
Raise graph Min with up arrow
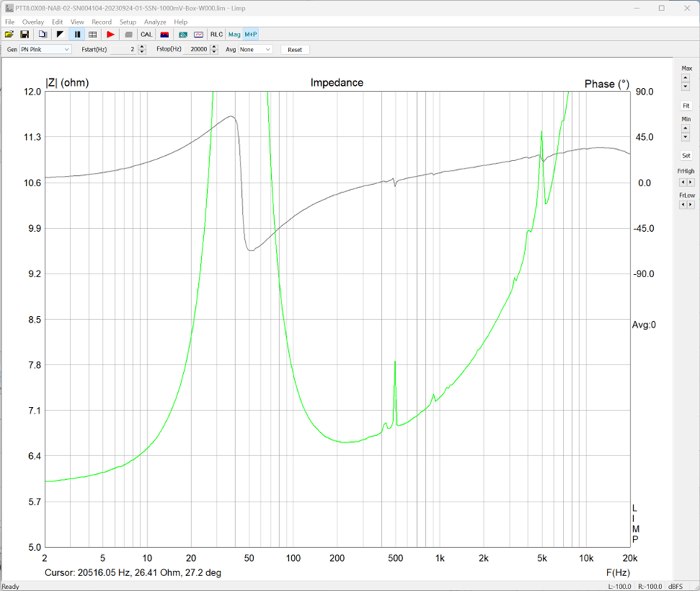tap(686, 129)
